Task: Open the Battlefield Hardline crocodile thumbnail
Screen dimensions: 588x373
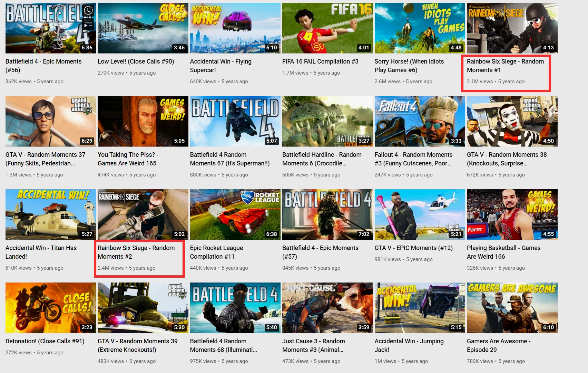Action: tap(327, 121)
